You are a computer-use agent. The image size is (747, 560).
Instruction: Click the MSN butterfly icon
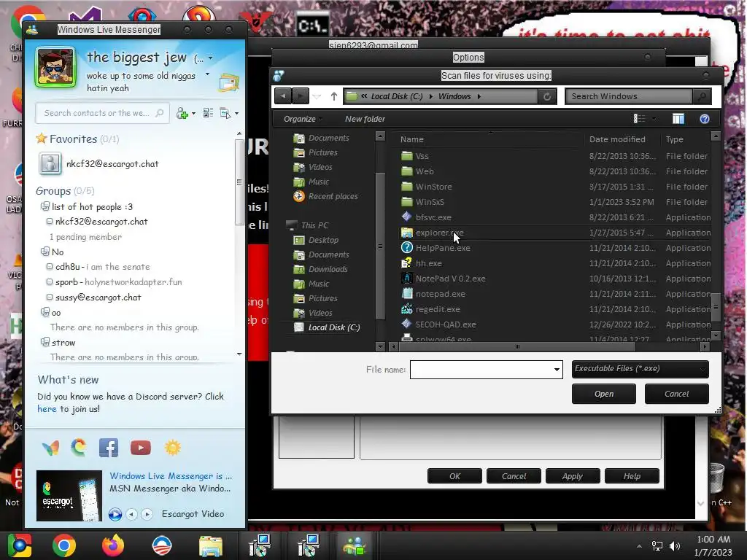[50, 448]
